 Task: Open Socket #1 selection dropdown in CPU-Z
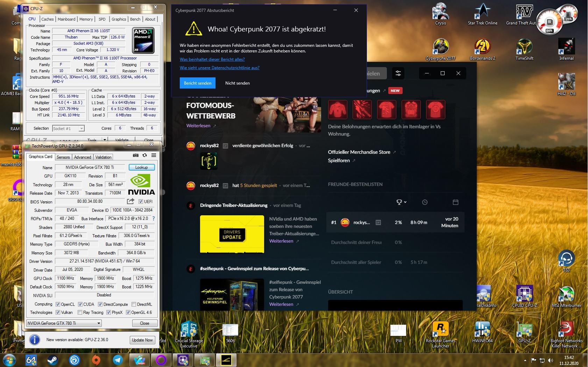(68, 128)
